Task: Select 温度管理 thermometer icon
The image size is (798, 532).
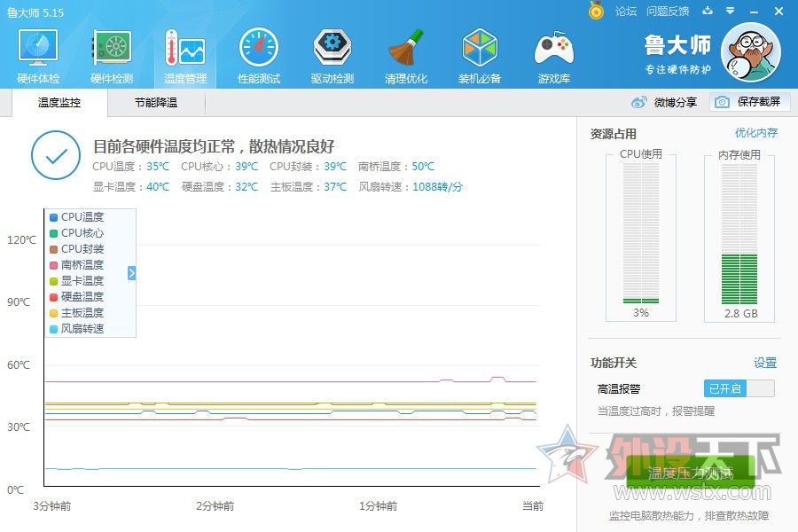Action: point(185,47)
